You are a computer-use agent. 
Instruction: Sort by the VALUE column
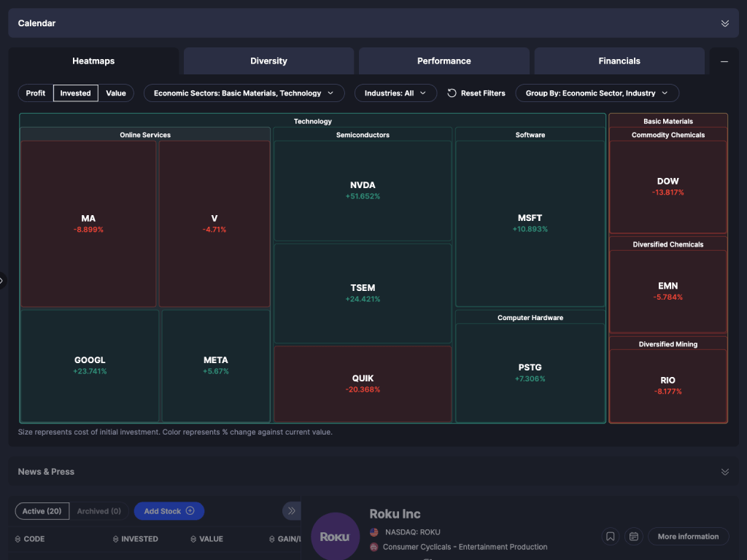tap(206, 539)
